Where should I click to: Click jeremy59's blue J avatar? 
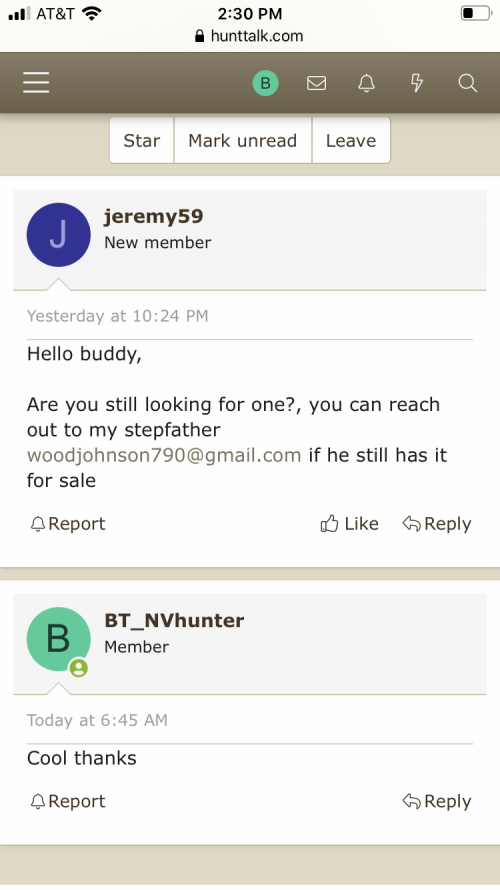pyautogui.click(x=58, y=235)
